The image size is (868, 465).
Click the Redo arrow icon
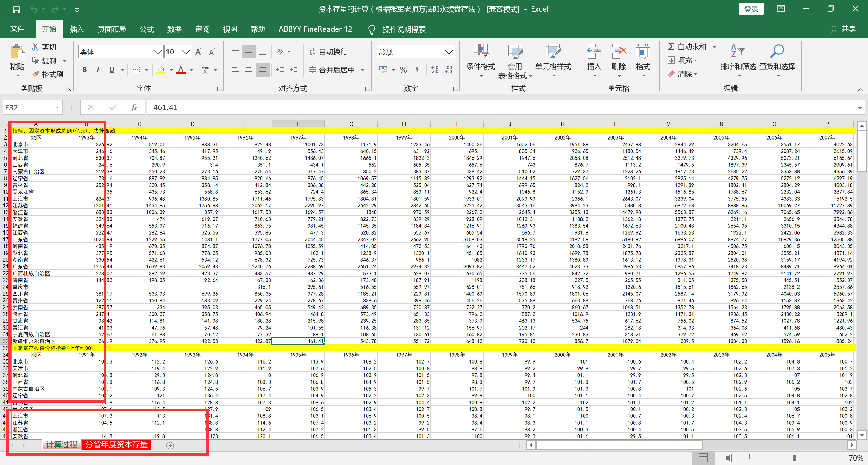55,10
